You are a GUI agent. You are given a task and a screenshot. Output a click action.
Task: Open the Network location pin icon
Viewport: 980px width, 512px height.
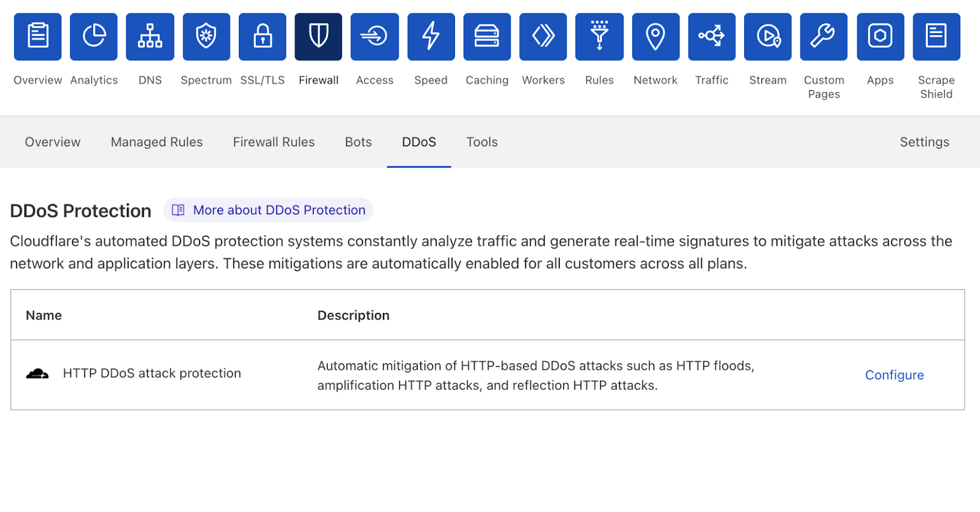coord(655,37)
